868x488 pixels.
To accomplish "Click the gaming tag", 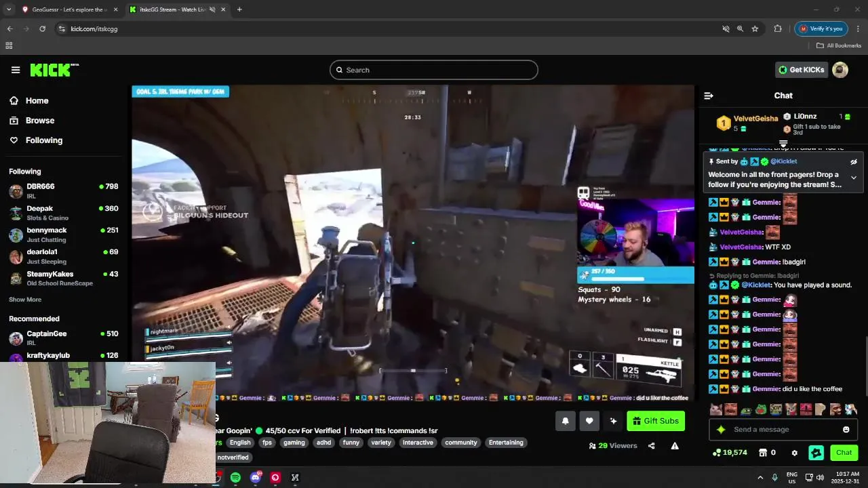I will point(294,443).
